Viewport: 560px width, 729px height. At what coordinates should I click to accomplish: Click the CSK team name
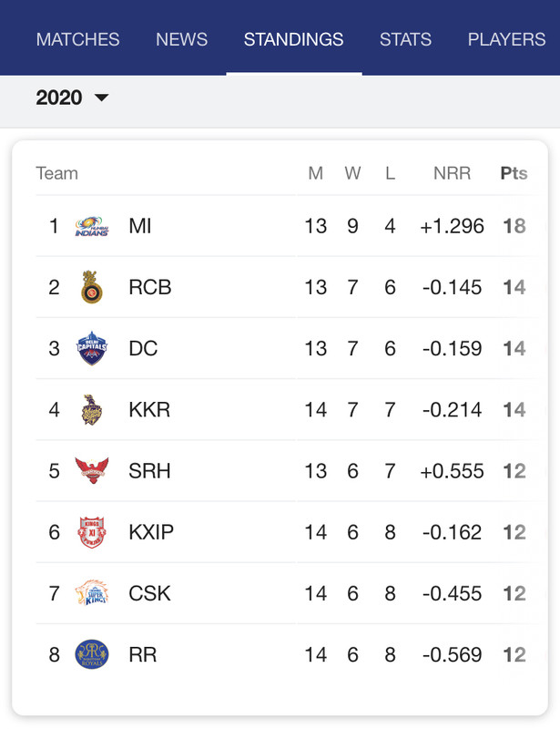pyautogui.click(x=150, y=593)
